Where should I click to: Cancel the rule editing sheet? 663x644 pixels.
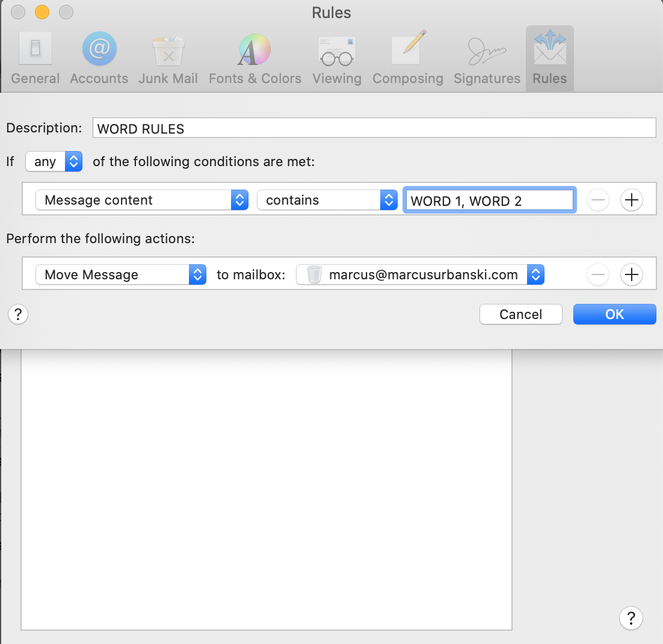coord(520,314)
